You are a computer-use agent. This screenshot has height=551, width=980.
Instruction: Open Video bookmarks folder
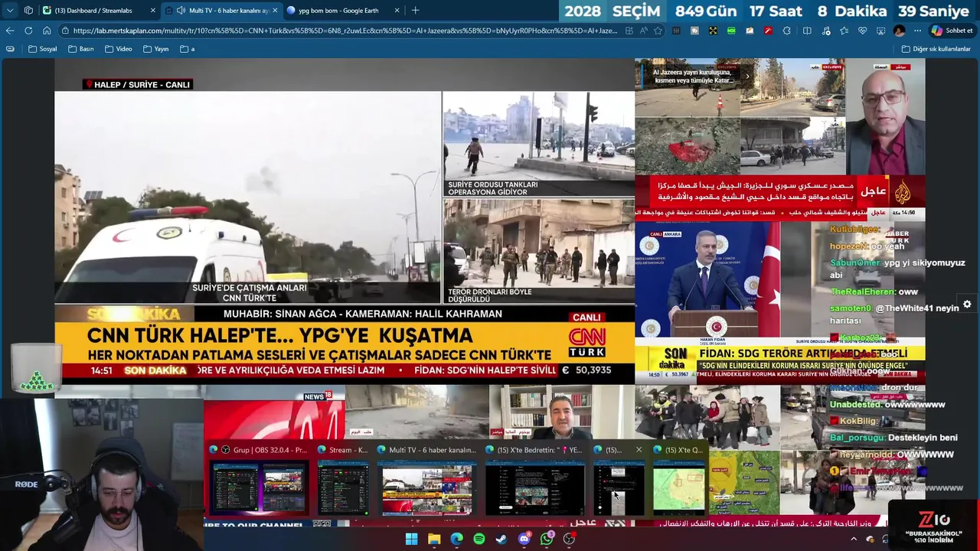click(119, 49)
